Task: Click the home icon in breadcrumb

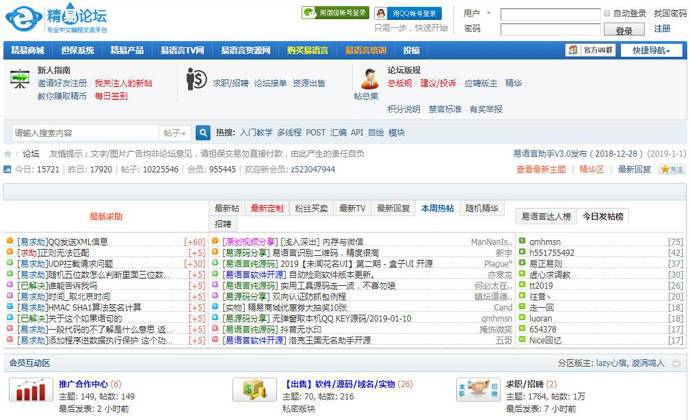Action: point(9,154)
